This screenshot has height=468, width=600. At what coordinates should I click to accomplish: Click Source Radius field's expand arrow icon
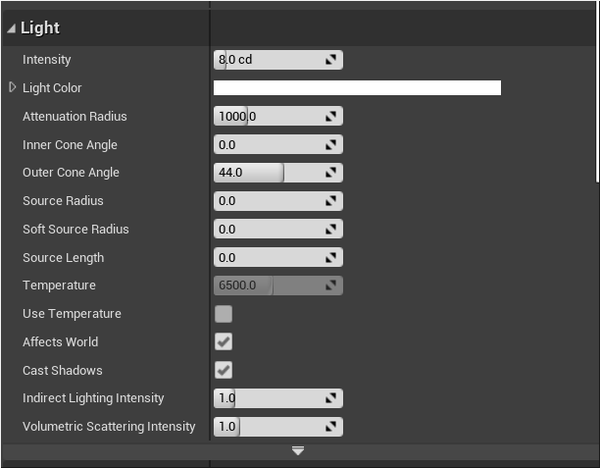pyautogui.click(x=331, y=201)
